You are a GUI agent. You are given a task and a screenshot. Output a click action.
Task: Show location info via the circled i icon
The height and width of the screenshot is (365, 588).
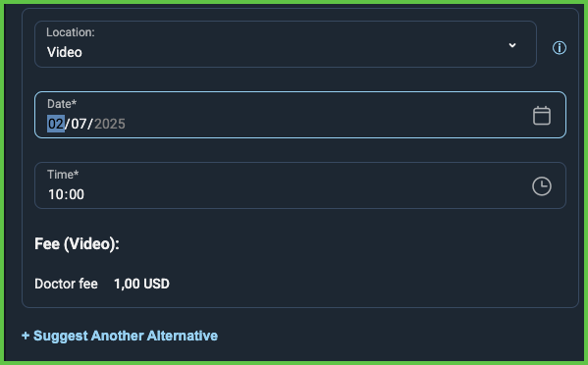click(560, 48)
